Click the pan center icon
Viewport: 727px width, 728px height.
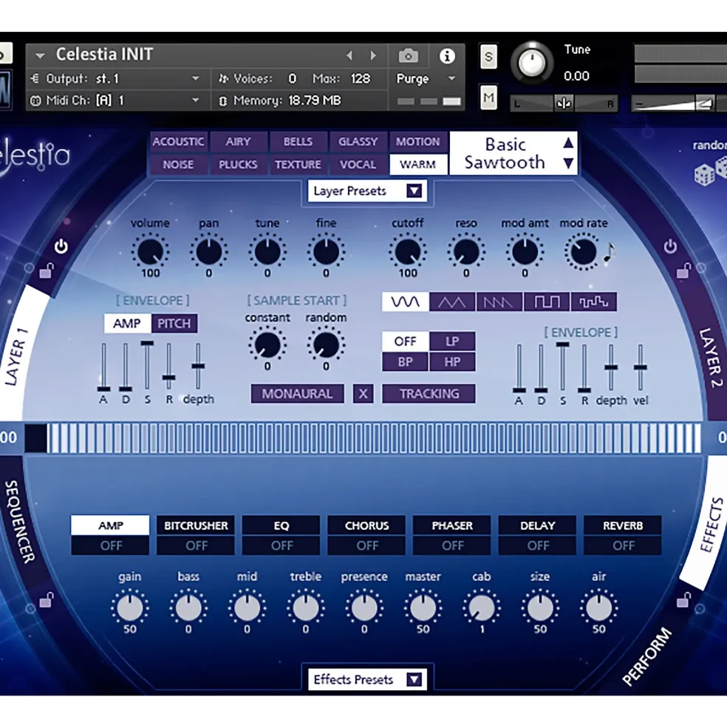564,103
